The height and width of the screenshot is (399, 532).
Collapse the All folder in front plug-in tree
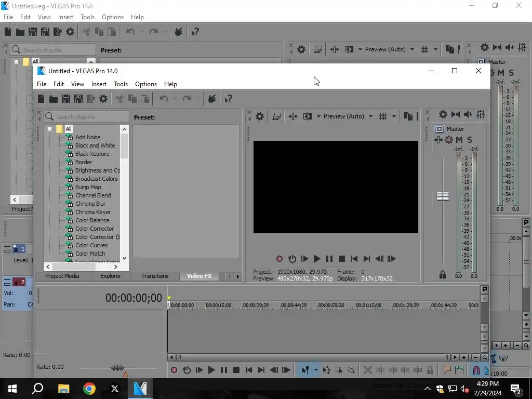tap(49, 129)
